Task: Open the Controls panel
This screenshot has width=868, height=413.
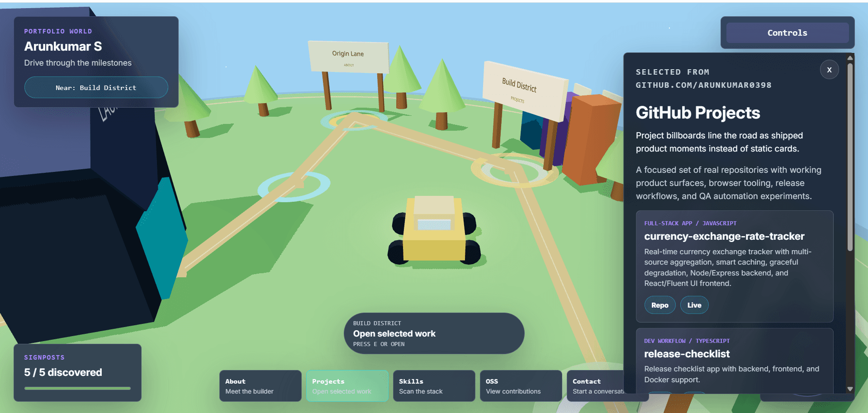Action: click(x=787, y=33)
